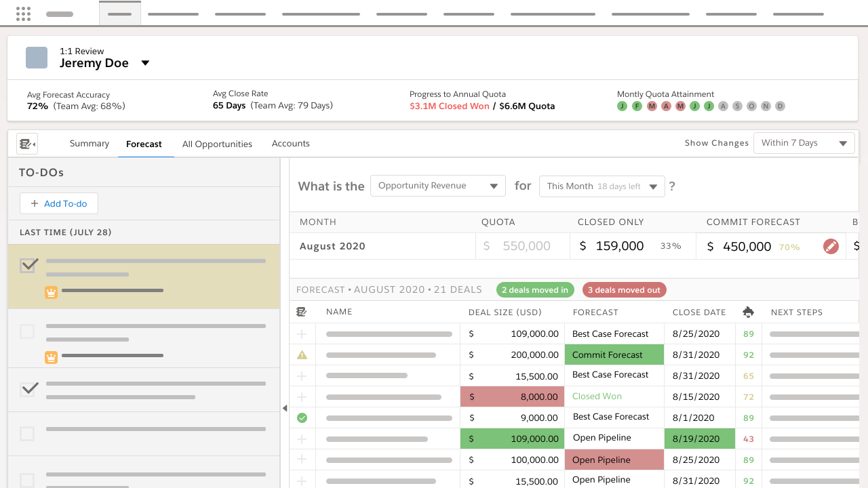The height and width of the screenshot is (488, 868).
Task: Open the app launcher grid icon
Action: point(23,14)
